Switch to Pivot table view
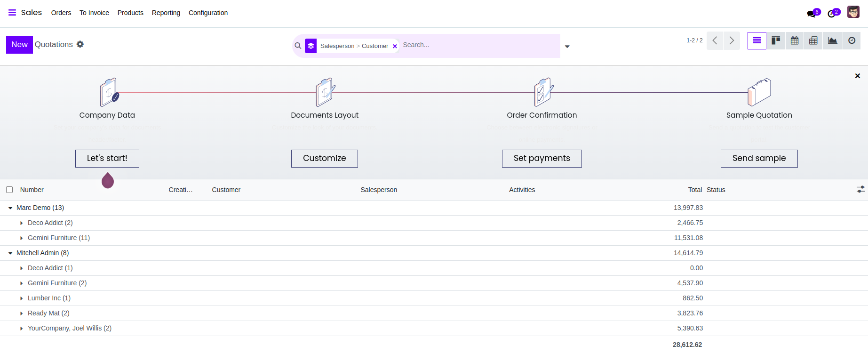The width and height of the screenshot is (868, 362). click(813, 40)
